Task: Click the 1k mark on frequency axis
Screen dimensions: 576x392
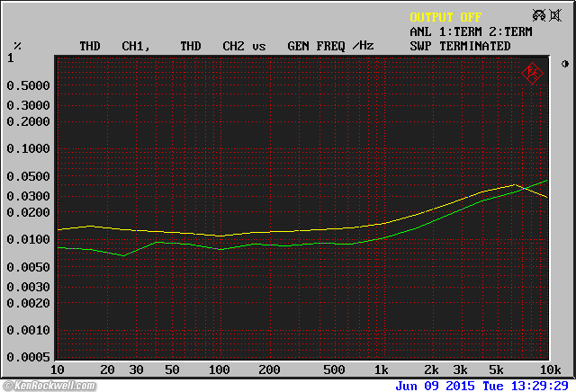Action: pyautogui.click(x=382, y=370)
